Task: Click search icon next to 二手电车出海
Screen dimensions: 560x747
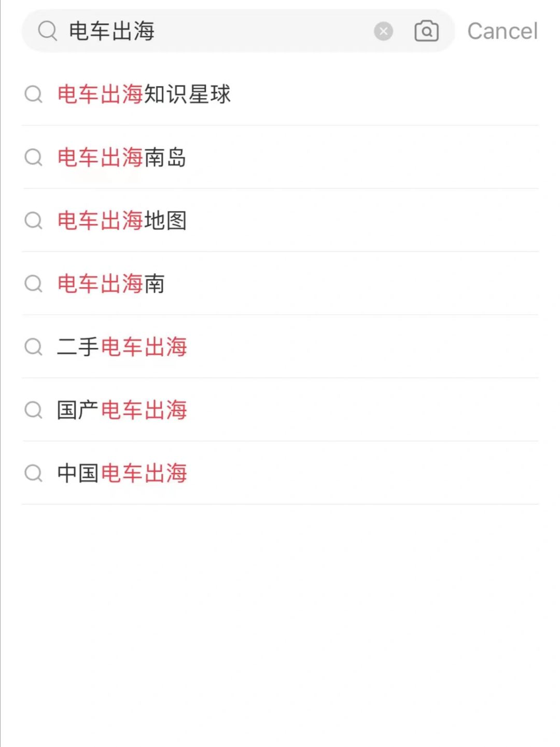Action: [34, 347]
